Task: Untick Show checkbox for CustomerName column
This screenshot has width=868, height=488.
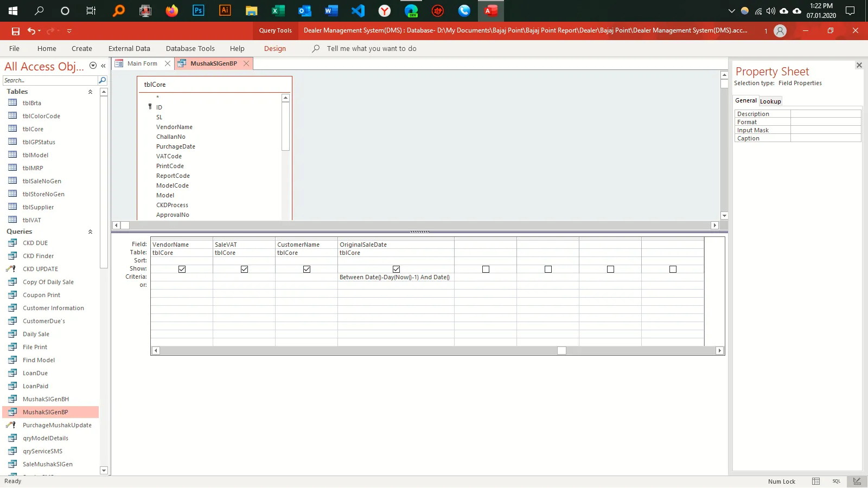Action: click(307, 269)
